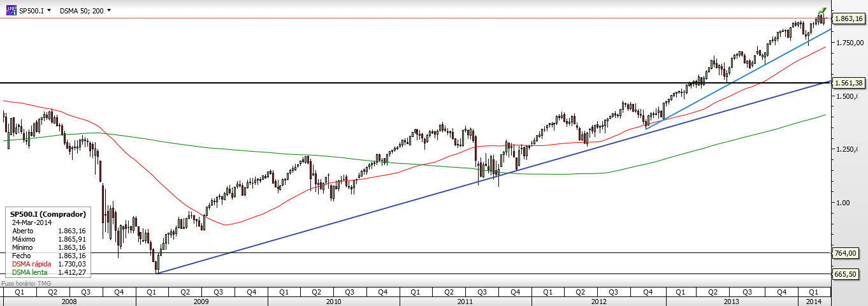Click the 24-Mar-2014 date in info box
This screenshot has width=868, height=306.
click(x=33, y=222)
